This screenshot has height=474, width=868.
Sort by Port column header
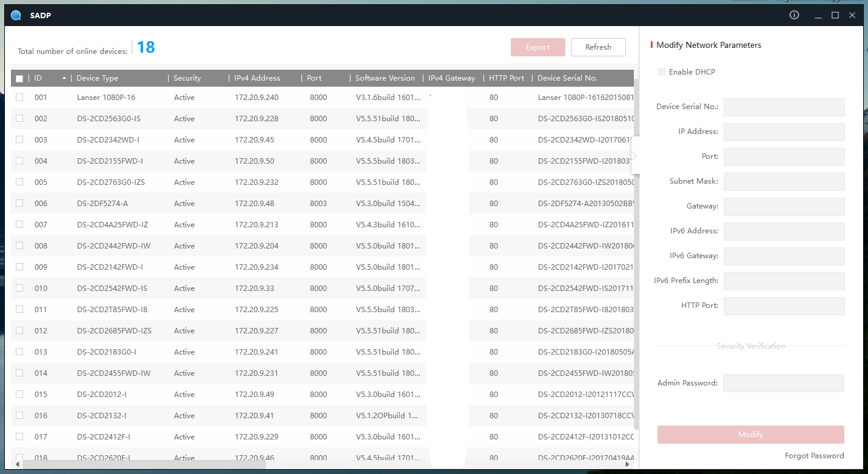point(314,78)
